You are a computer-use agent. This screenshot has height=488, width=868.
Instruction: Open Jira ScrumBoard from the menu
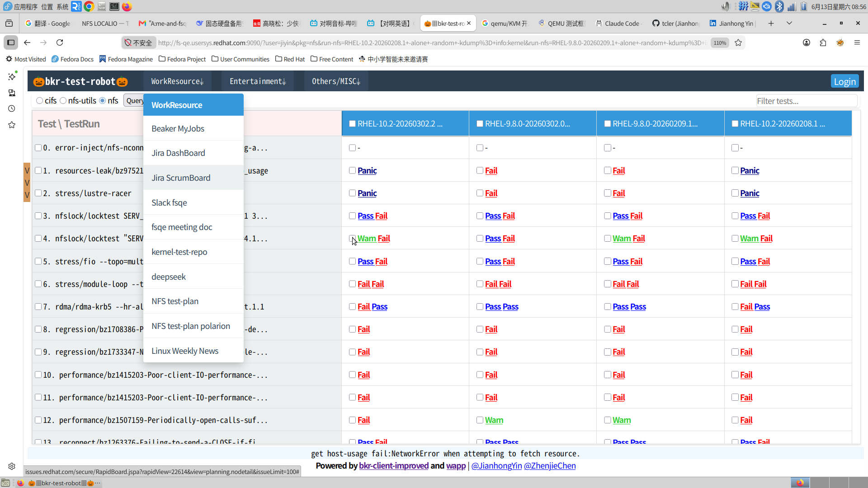click(x=193, y=178)
